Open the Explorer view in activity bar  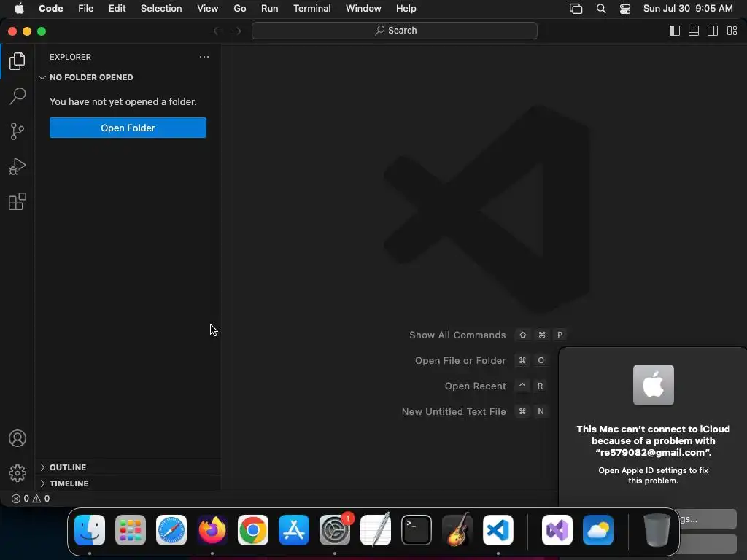18,61
